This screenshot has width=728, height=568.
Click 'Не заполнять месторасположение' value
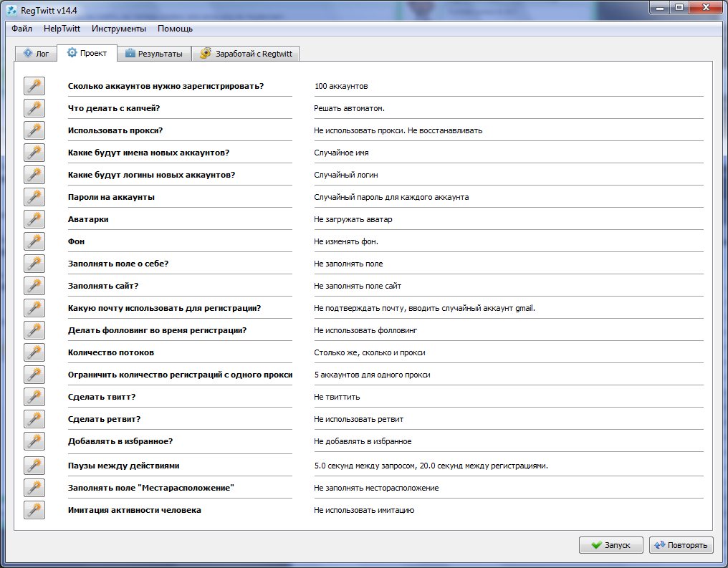376,488
